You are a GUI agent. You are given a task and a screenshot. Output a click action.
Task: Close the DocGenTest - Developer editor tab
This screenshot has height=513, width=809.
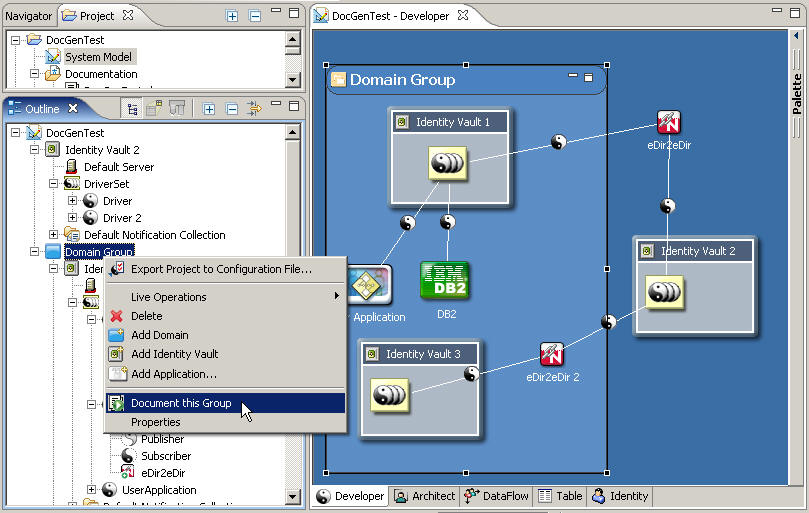(x=463, y=15)
